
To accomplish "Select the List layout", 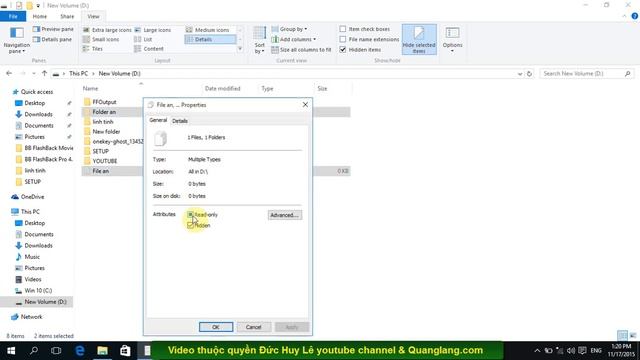I will (x=144, y=39).
